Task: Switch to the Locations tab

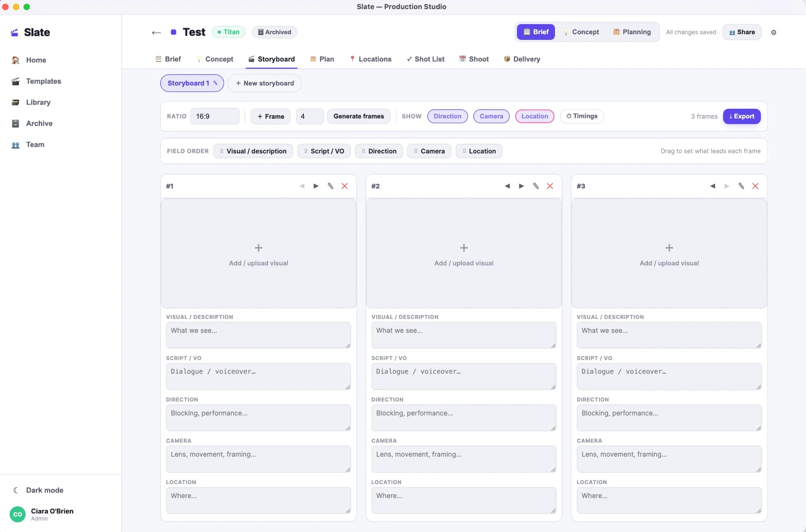Action: coord(371,59)
